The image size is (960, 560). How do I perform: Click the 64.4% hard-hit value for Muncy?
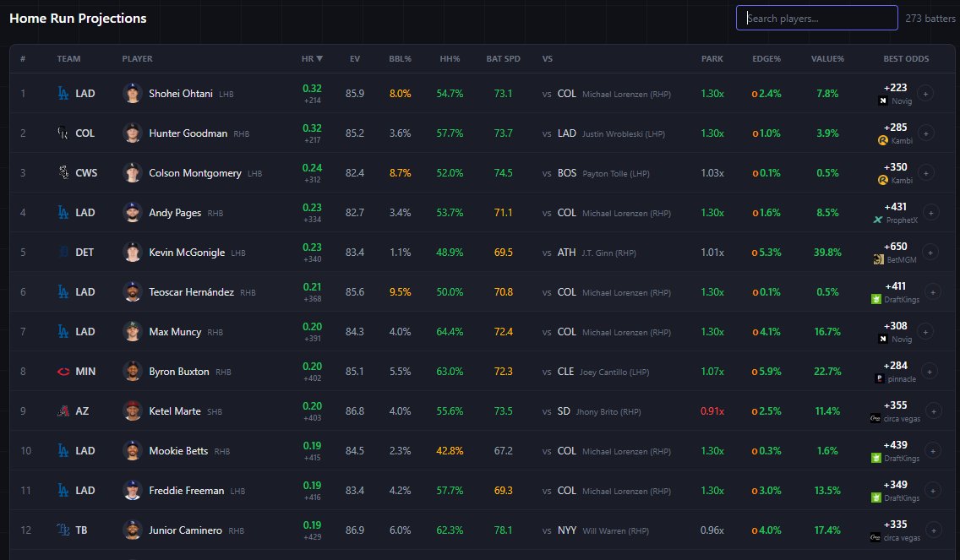point(450,332)
